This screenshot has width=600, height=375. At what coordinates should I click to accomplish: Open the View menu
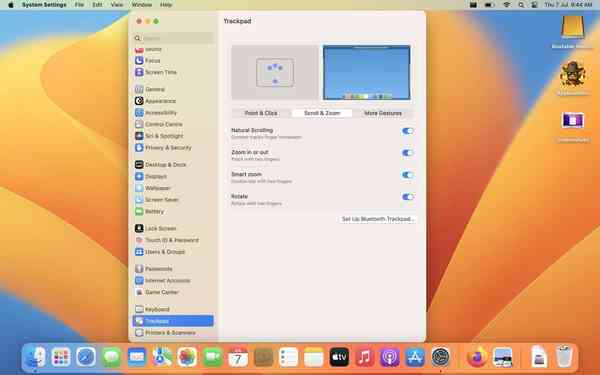pyautogui.click(x=117, y=5)
